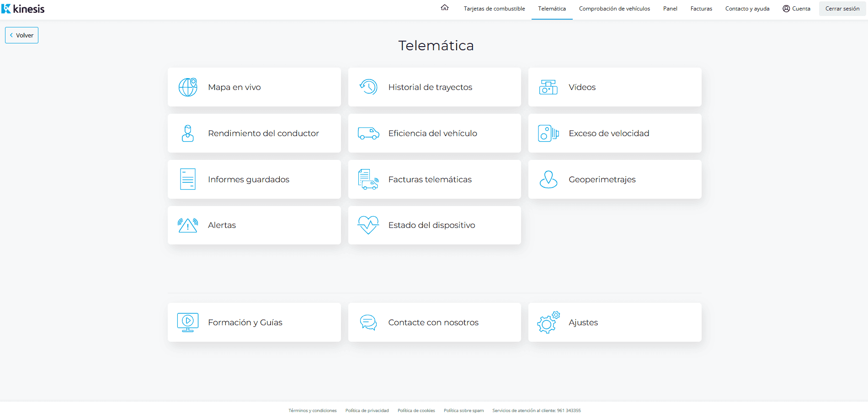Select the Estado del dispositivo heartbeat icon
Viewport: 868px width, 418px height.
point(368,225)
